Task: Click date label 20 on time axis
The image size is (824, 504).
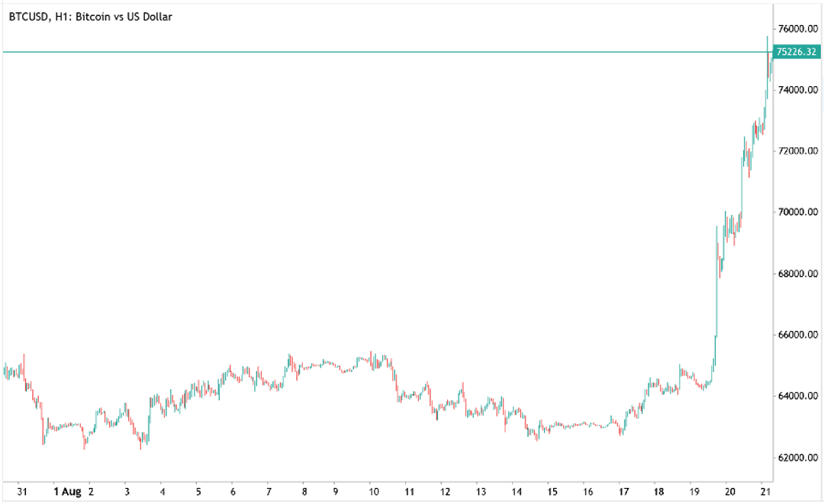Action: [730, 492]
